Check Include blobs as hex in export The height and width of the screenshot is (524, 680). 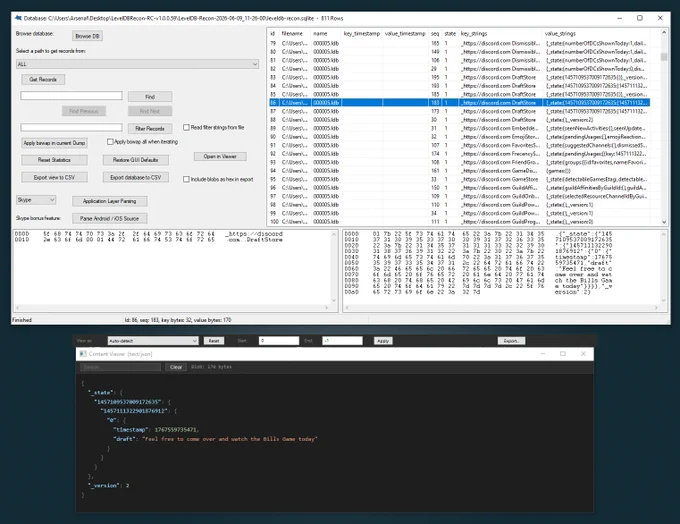(186, 179)
